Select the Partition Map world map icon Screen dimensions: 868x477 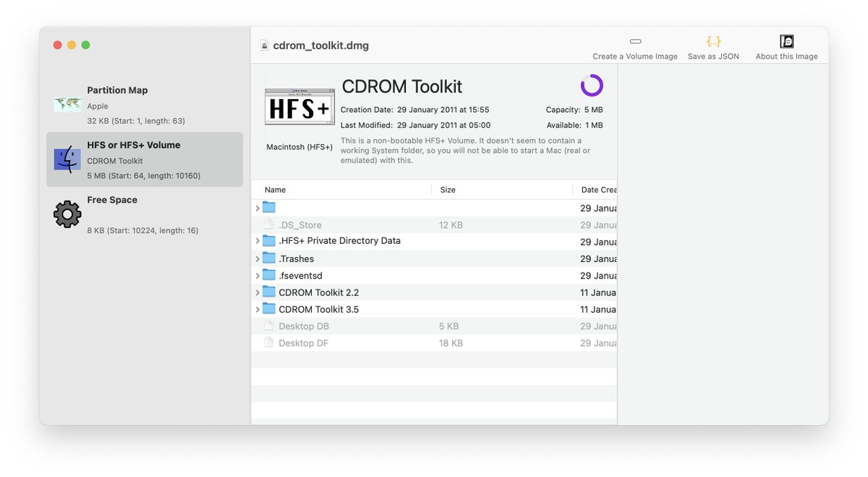tap(67, 105)
